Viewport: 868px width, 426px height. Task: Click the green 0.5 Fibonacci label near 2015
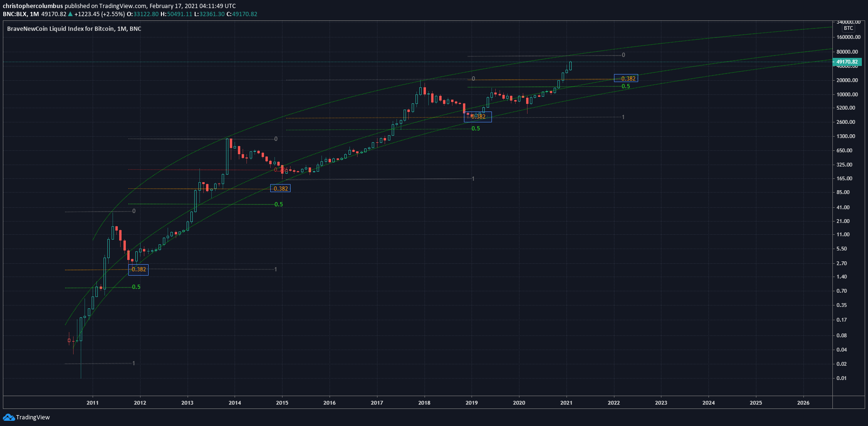coord(278,204)
